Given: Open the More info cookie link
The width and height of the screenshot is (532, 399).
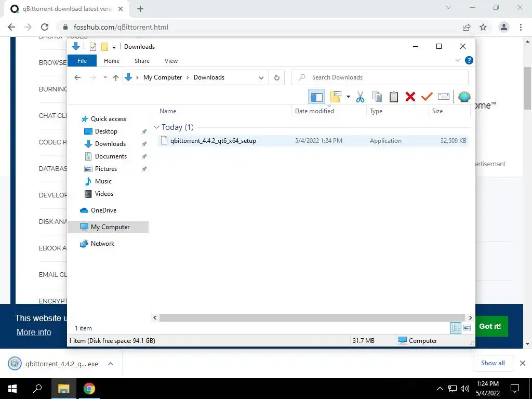Looking at the screenshot, I should pos(34,332).
